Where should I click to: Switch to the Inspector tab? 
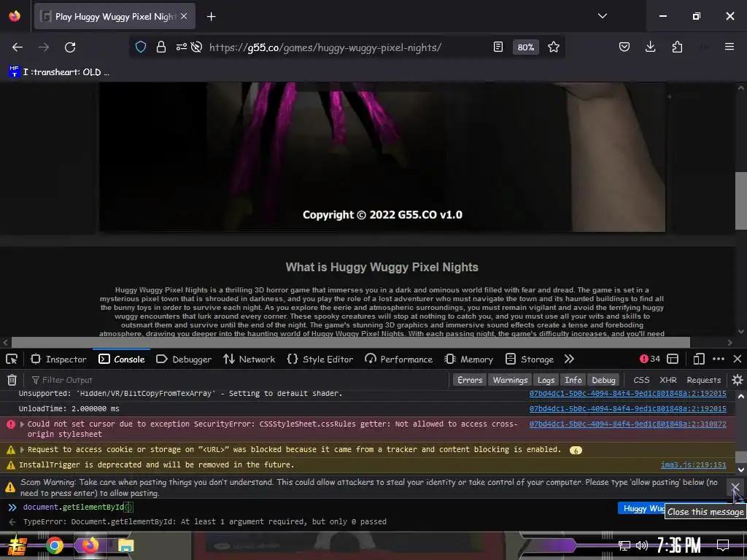tap(58, 359)
